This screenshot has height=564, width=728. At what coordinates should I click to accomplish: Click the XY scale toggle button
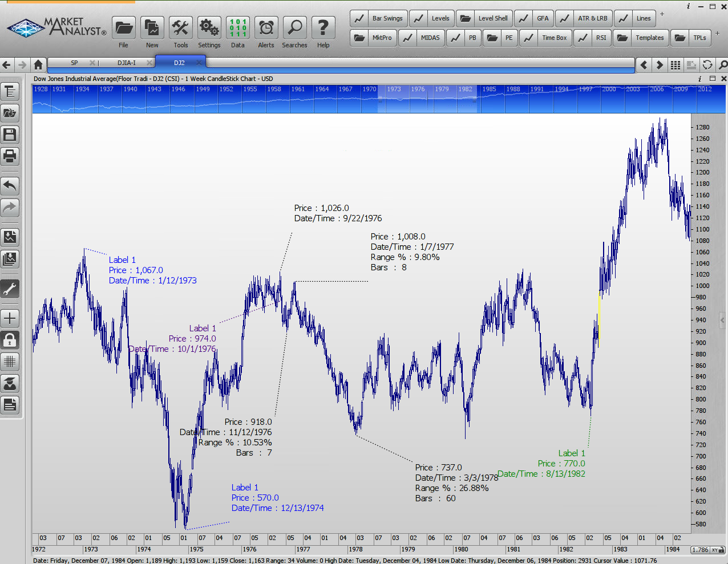715,550
